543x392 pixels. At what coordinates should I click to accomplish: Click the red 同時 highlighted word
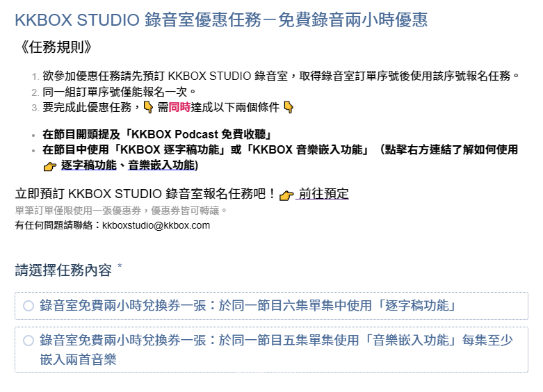point(179,107)
